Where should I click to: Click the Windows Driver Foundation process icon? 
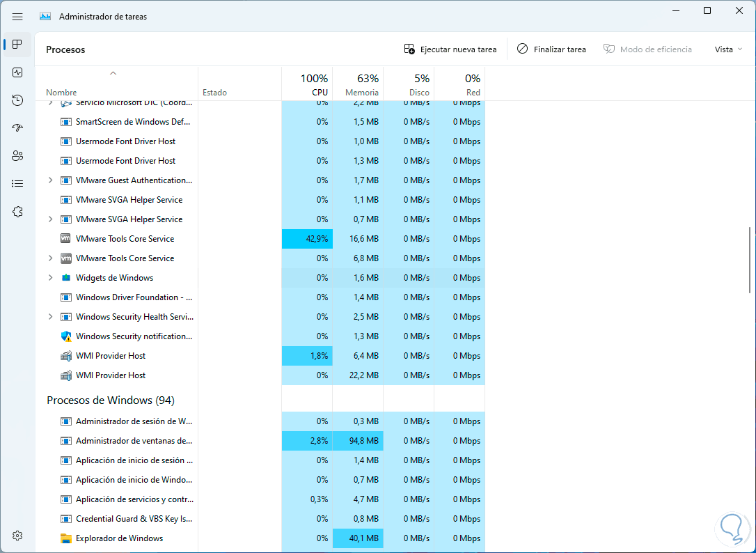pos(66,297)
